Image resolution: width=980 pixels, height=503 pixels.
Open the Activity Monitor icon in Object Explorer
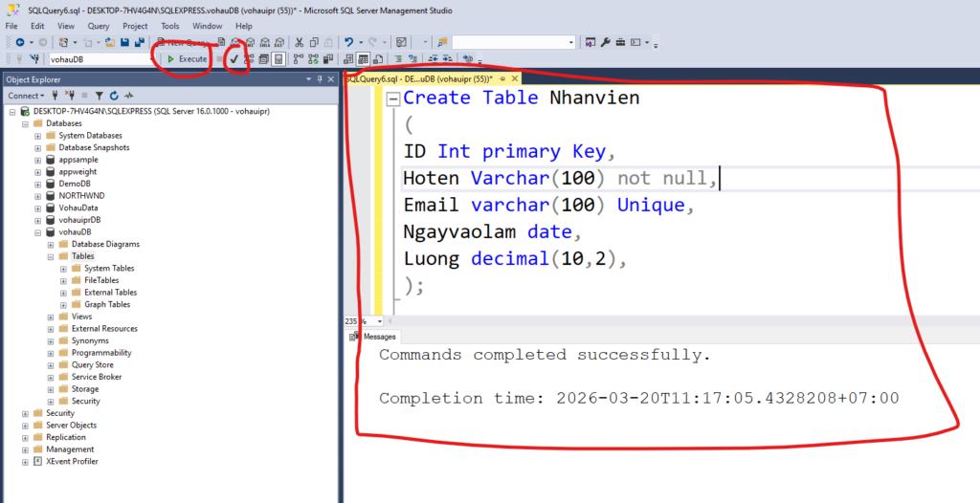coord(128,96)
